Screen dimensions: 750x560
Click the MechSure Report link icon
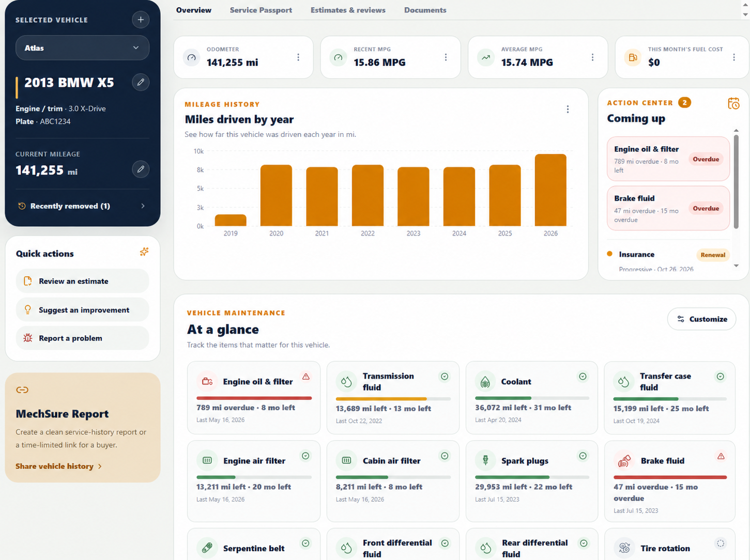[22, 390]
